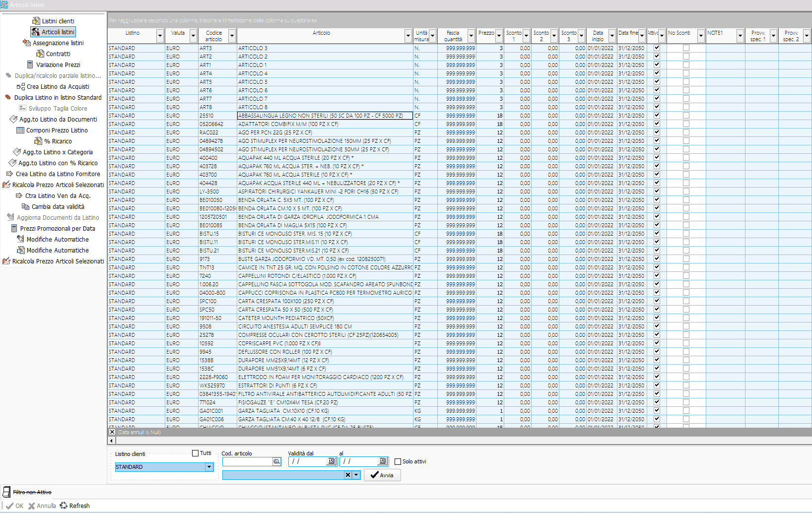The image size is (812, 513).
Task: Click the Cambia data validità icon
Action: click(x=26, y=206)
